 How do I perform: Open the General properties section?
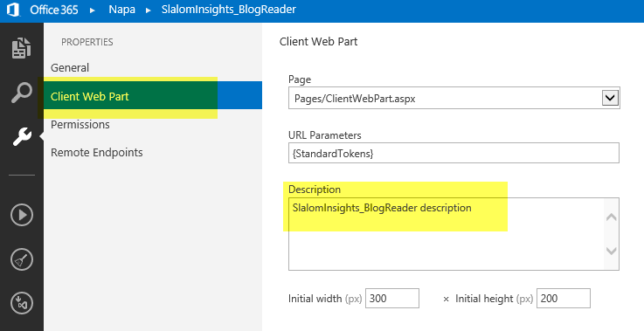tap(70, 68)
